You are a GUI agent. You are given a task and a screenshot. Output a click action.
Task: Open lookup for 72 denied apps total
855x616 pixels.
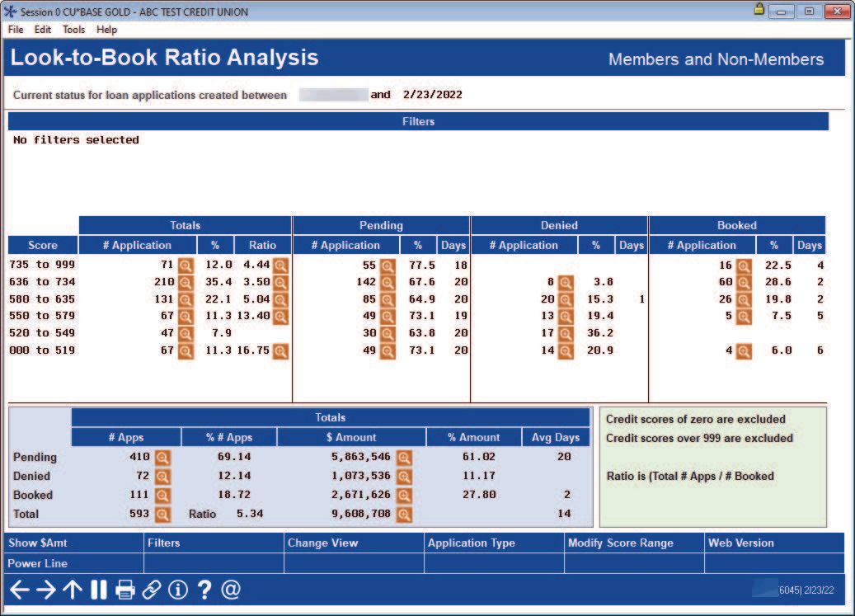pyautogui.click(x=162, y=477)
